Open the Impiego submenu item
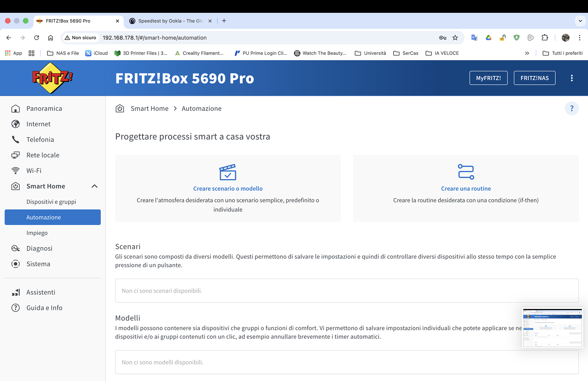Viewport: 588px width, 381px height. (37, 233)
